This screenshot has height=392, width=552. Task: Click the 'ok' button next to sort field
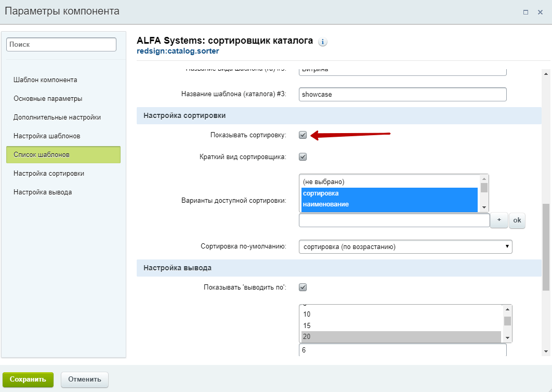(x=517, y=220)
